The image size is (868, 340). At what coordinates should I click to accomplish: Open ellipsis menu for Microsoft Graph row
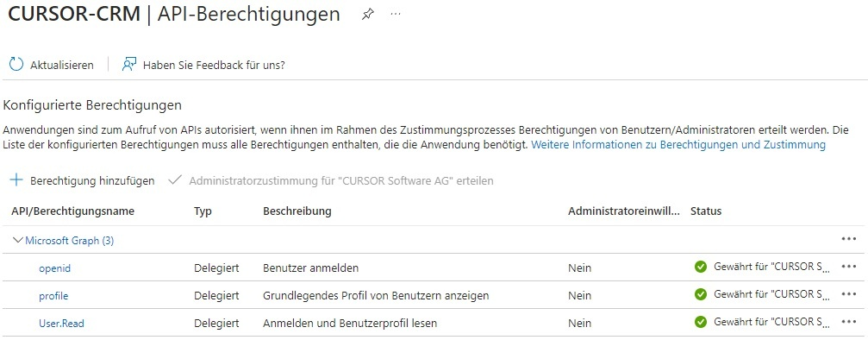point(849,238)
